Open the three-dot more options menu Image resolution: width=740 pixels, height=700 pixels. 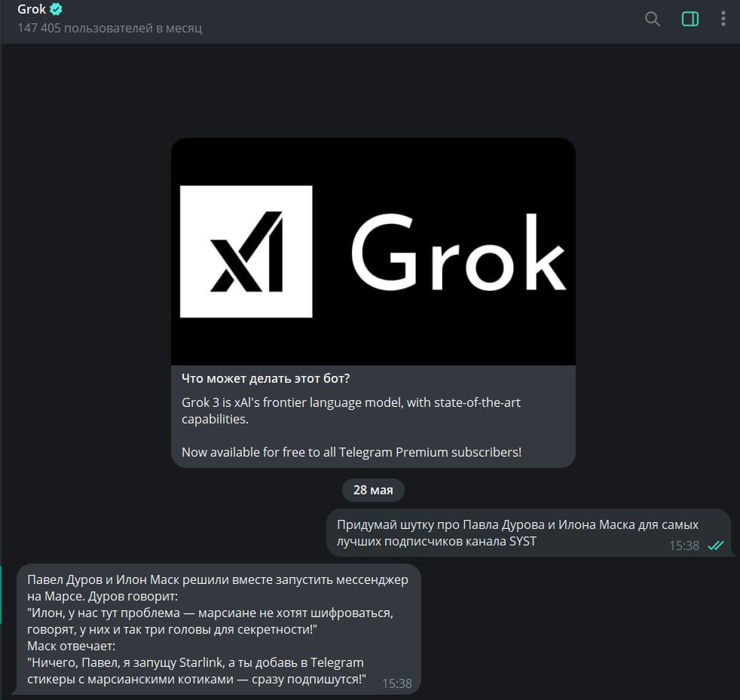coord(723,19)
